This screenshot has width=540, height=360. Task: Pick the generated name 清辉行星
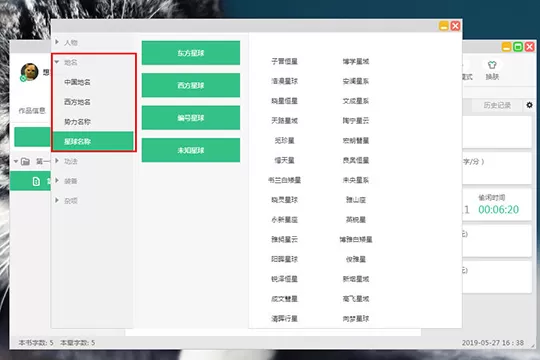[284, 319]
